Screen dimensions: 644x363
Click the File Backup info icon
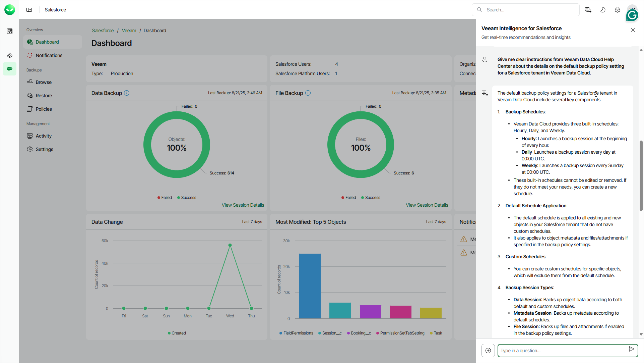(x=308, y=93)
